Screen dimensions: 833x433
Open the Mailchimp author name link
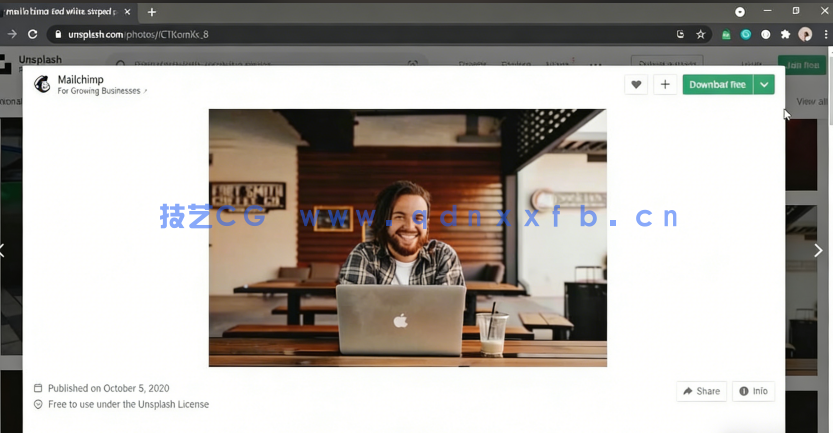coord(80,79)
